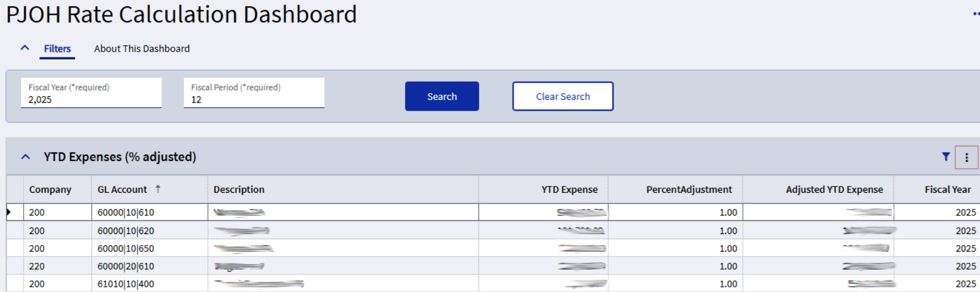Click the GL Account sort arrow

(x=158, y=189)
